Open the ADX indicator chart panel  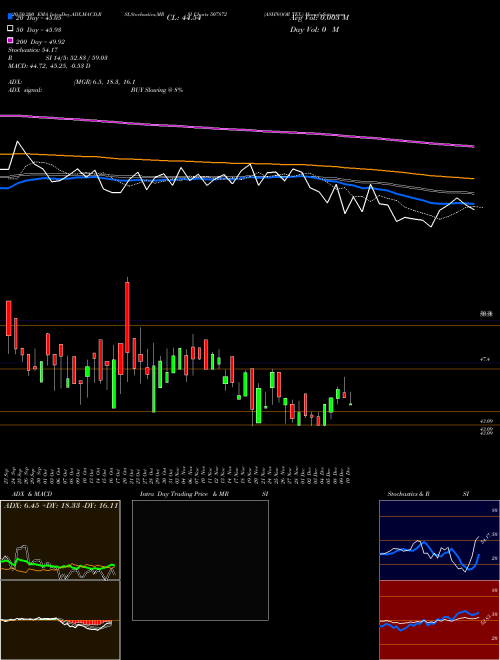[60, 540]
